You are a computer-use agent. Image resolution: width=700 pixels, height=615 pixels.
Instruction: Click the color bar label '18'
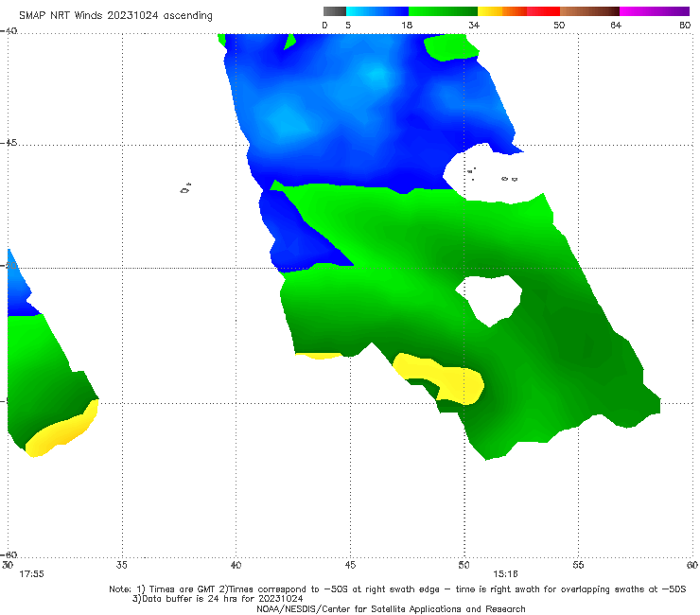[407, 26]
